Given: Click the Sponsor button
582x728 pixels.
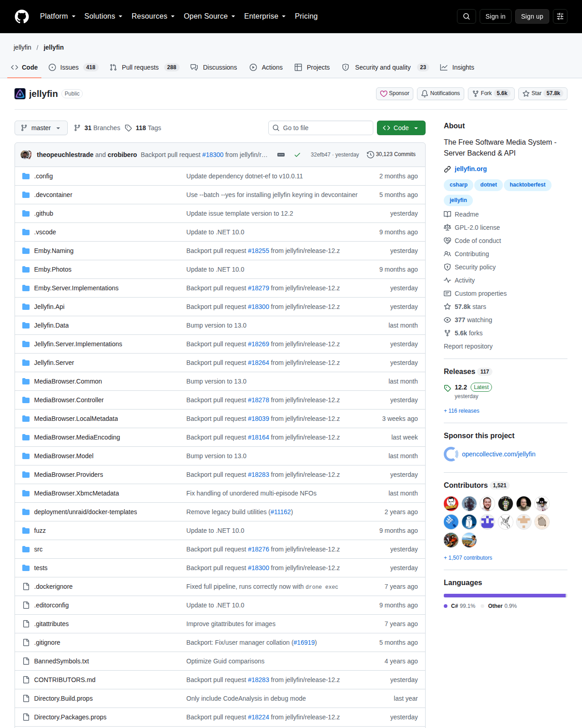Looking at the screenshot, I should [395, 94].
